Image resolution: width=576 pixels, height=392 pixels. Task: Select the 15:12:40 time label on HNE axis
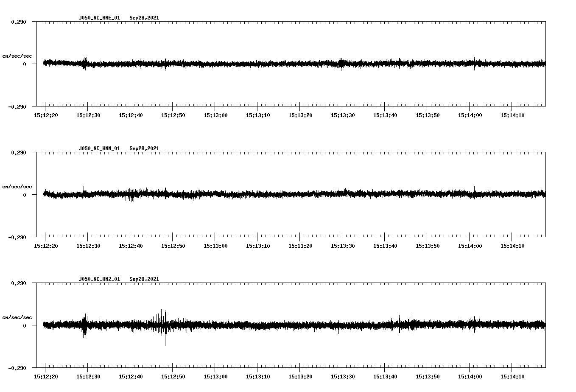131,115
